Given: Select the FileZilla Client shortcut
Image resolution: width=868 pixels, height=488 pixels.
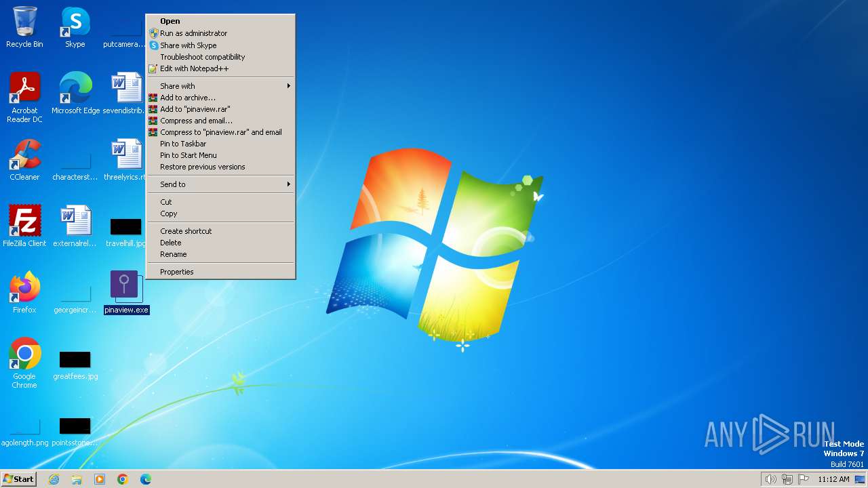Looking at the screenshot, I should tap(24, 226).
